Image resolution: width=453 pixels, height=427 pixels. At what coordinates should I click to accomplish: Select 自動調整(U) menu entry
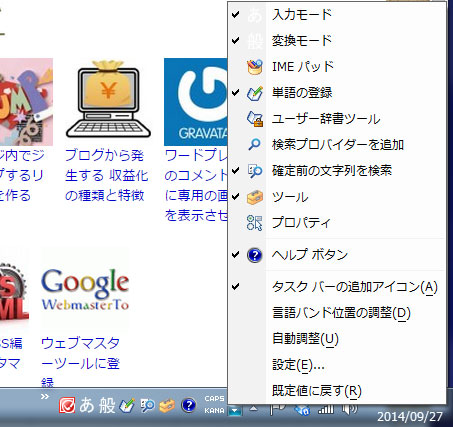(337, 338)
